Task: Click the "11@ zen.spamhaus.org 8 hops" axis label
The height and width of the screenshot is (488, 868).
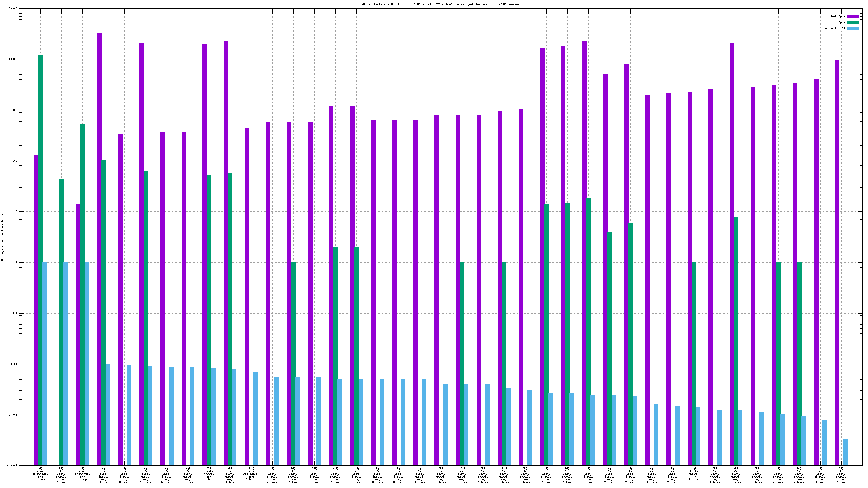Action: (x=251, y=474)
